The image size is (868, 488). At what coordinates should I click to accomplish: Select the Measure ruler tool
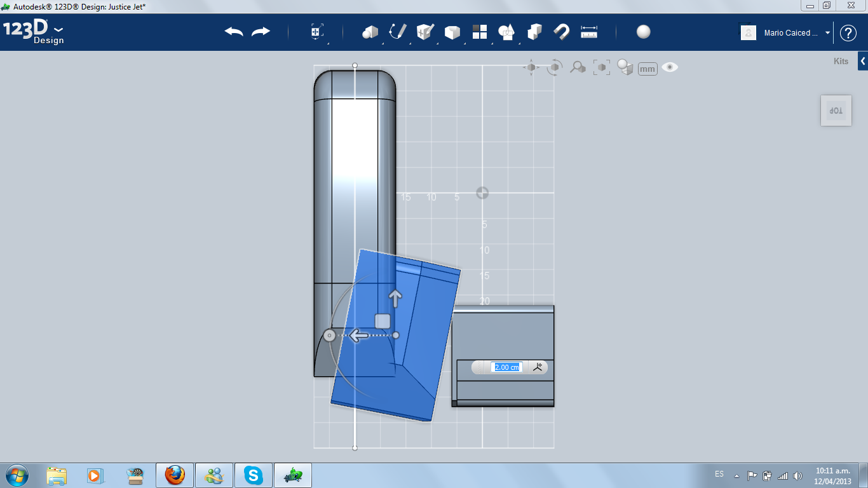pos(589,32)
